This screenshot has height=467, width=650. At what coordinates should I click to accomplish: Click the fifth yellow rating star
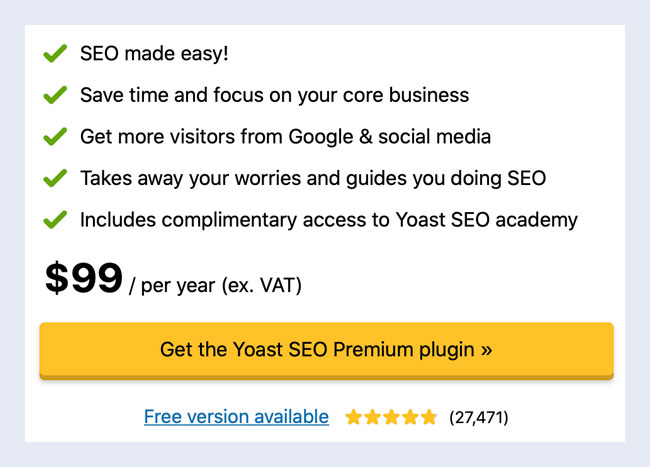429,417
